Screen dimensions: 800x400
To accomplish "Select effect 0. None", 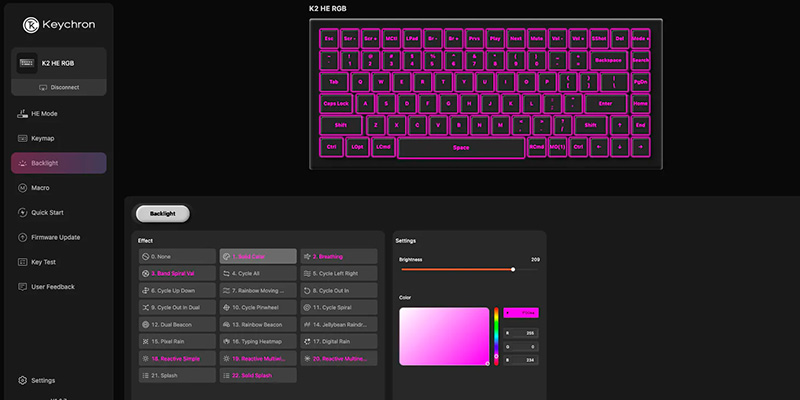I will [x=177, y=257].
